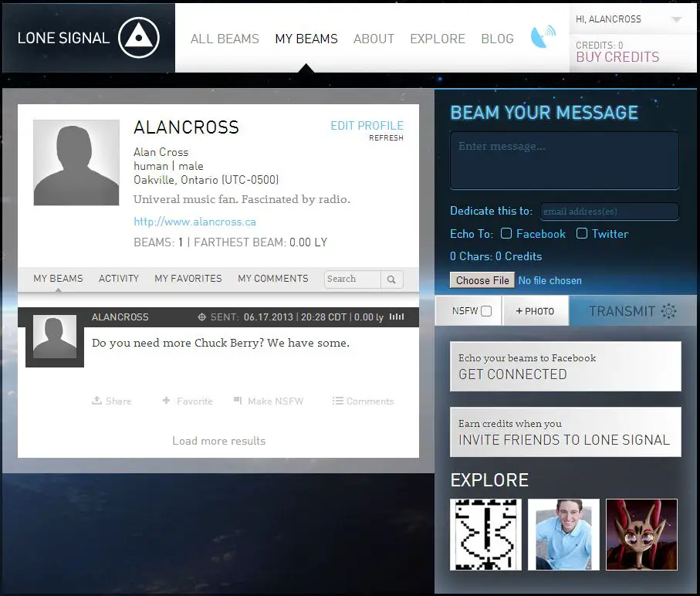Click the Share icon under the beam
Viewport: 700px width, 596px height.
[96, 401]
